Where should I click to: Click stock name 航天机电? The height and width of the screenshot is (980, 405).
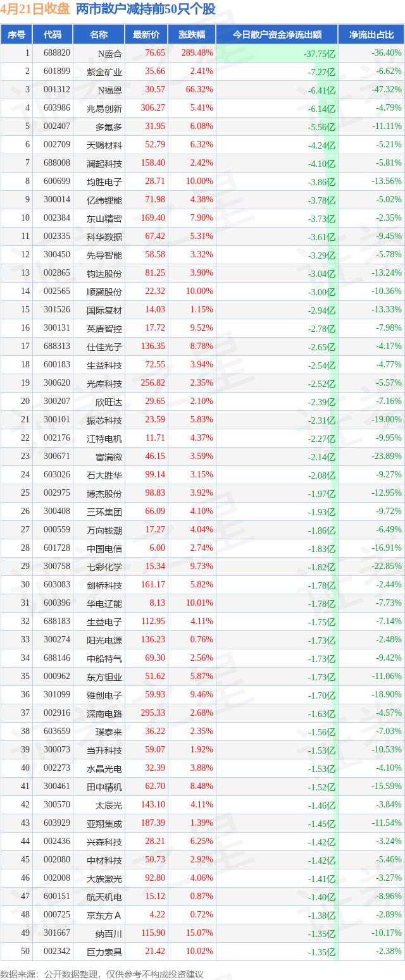click(x=104, y=897)
